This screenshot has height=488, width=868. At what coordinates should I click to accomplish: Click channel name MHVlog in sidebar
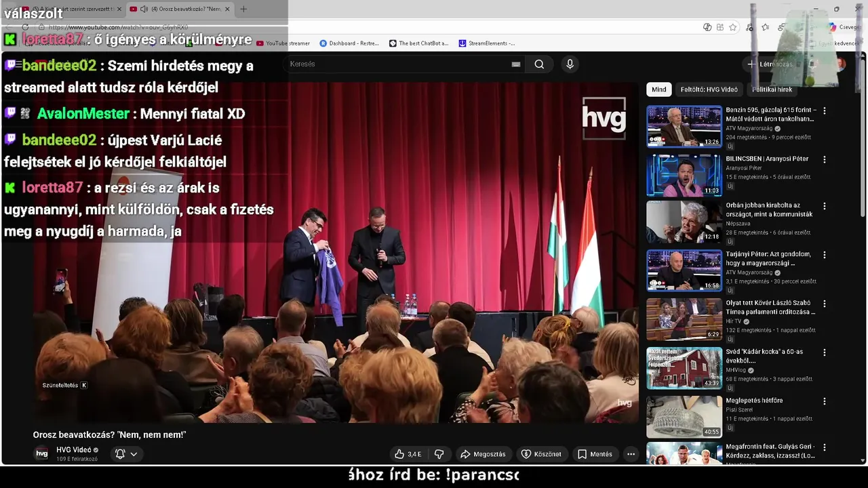(736, 370)
